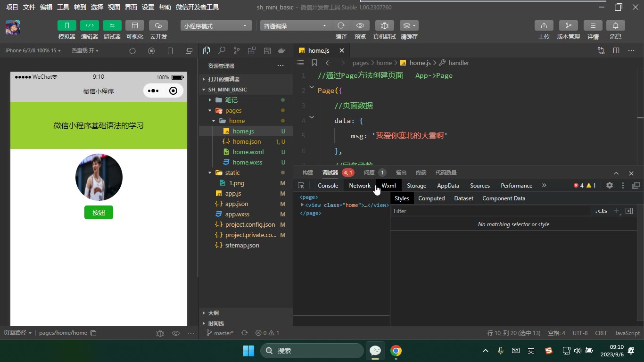Click the Compile refresh icon

[341, 25]
